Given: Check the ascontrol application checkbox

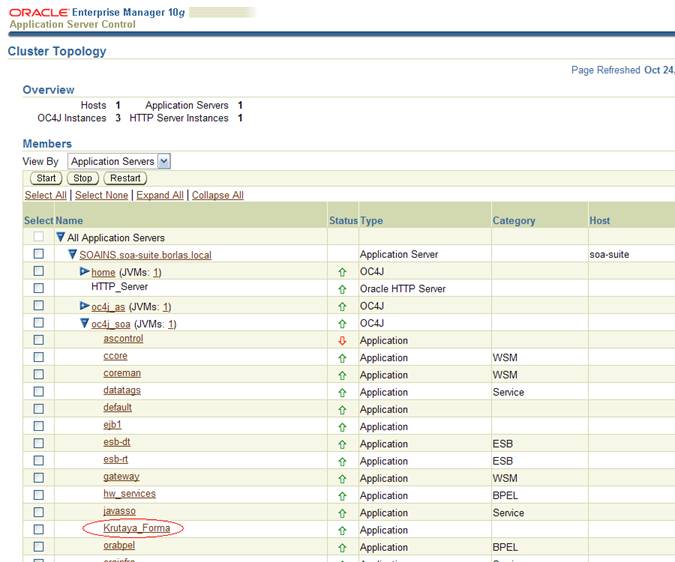Looking at the screenshot, I should click(39, 340).
